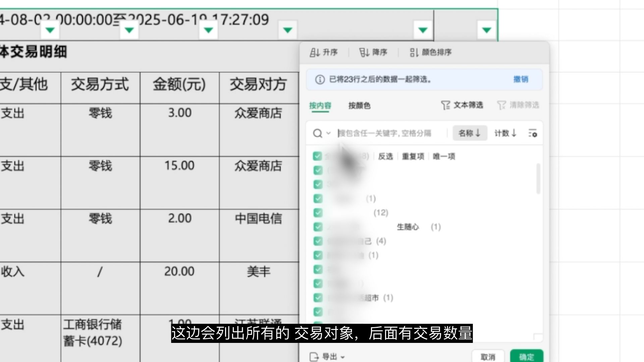Uncheck the item with count (4)

point(317,241)
